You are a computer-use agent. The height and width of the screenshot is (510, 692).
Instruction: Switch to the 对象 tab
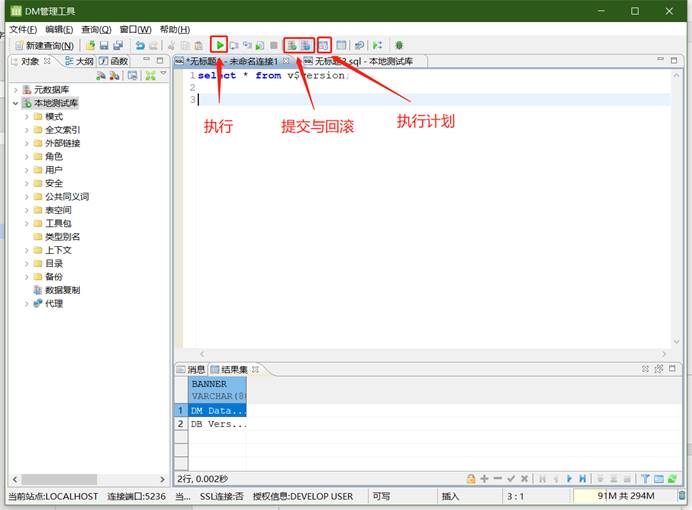tap(30, 61)
